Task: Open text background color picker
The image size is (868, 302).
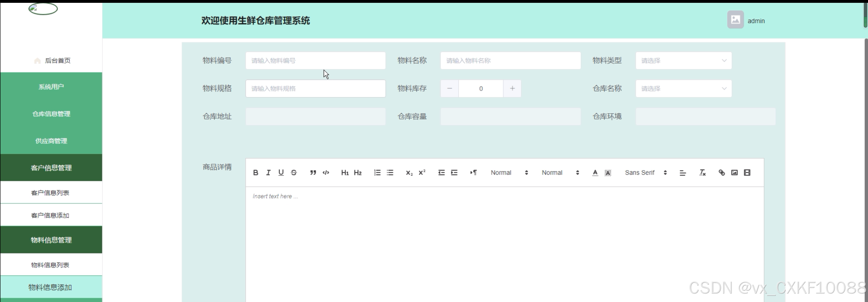Action: 608,172
